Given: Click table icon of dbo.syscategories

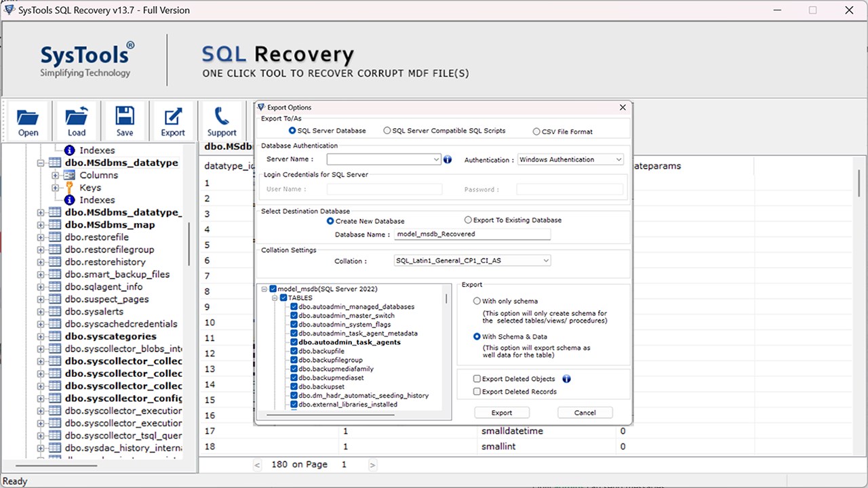Looking at the screenshot, I should coord(54,336).
